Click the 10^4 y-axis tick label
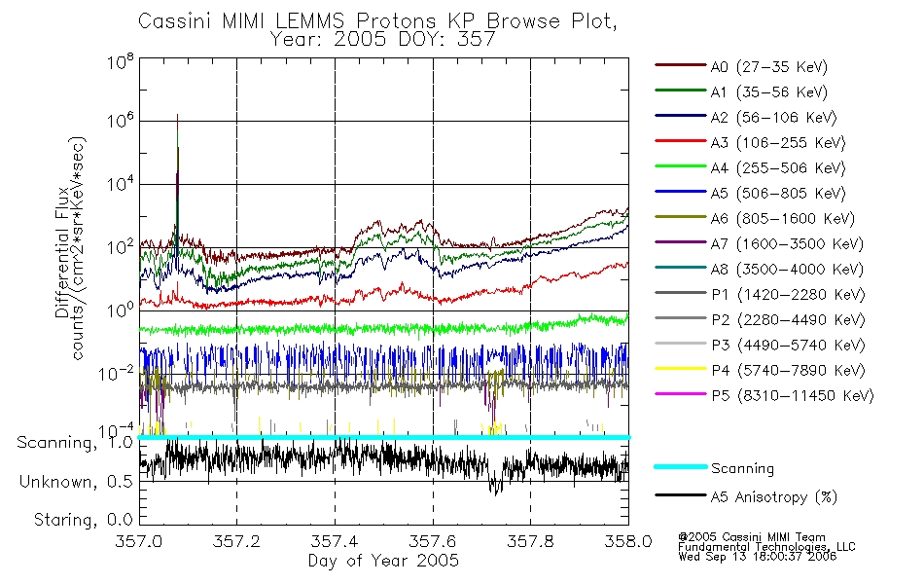The width and height of the screenshot is (924, 584). click(121, 185)
